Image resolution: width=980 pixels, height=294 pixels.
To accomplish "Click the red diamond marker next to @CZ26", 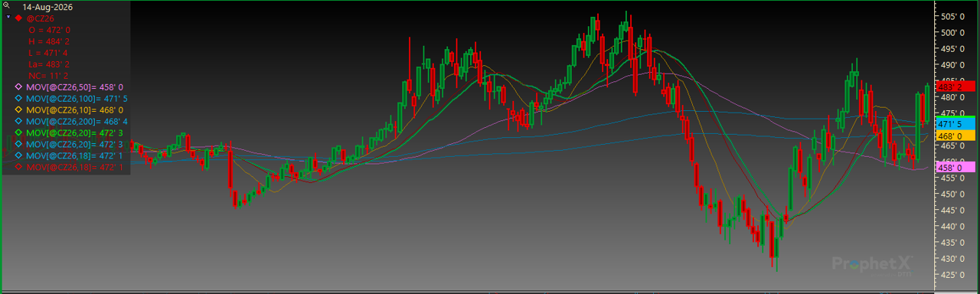I will pos(18,18).
